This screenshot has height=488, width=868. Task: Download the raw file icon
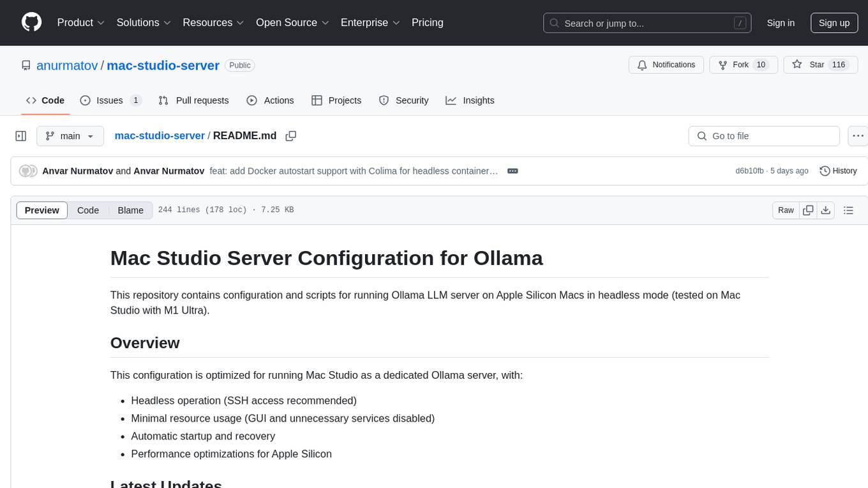[x=825, y=210]
